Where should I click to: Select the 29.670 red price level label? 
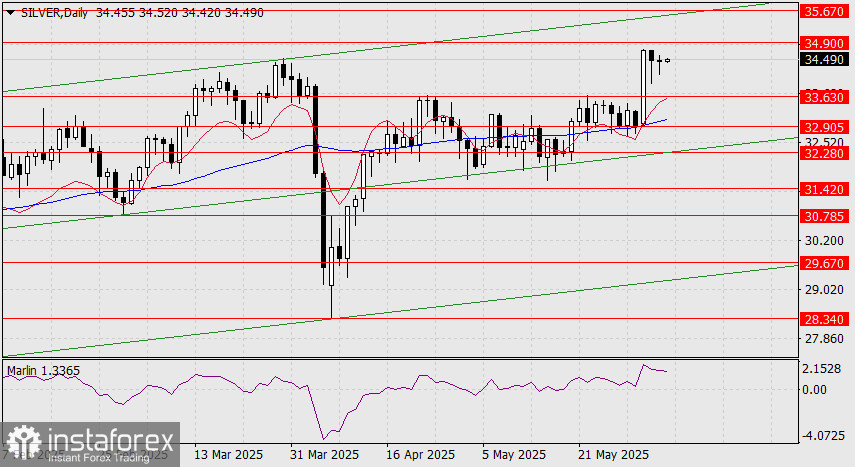[x=824, y=264]
